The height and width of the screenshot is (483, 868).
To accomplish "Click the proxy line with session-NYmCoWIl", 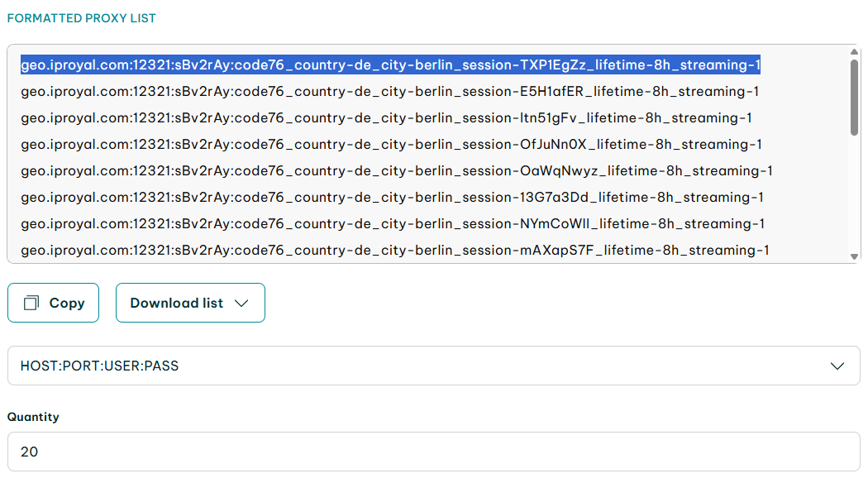I will pos(393,224).
